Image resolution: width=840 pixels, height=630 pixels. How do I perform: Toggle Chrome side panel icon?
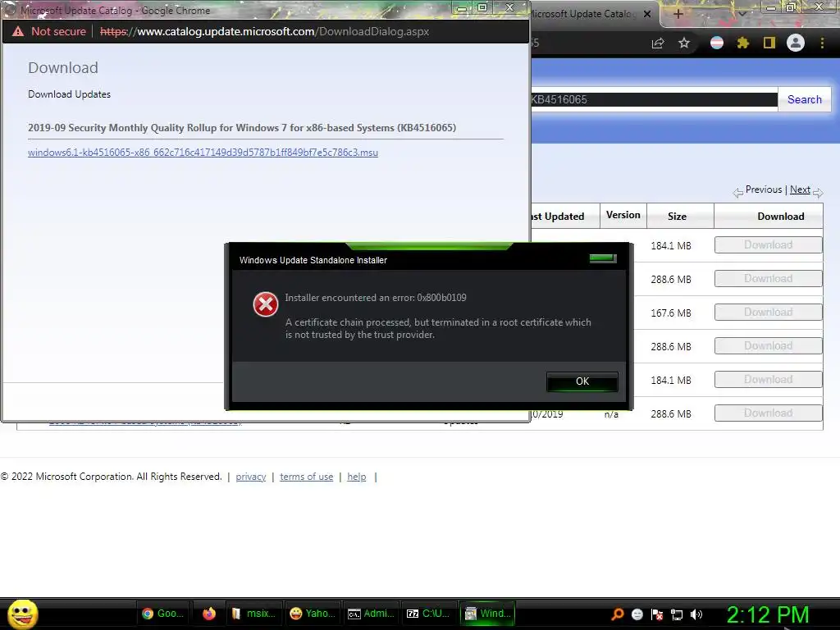[x=769, y=43]
